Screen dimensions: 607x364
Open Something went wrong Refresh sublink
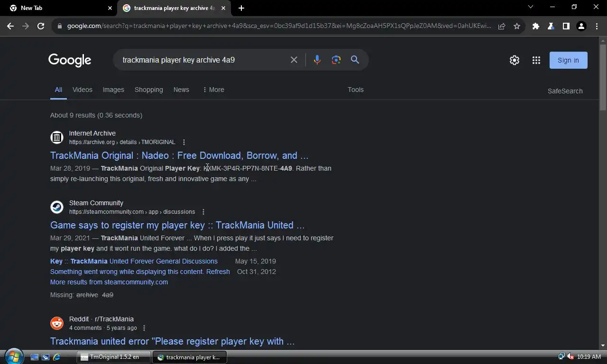140,272
